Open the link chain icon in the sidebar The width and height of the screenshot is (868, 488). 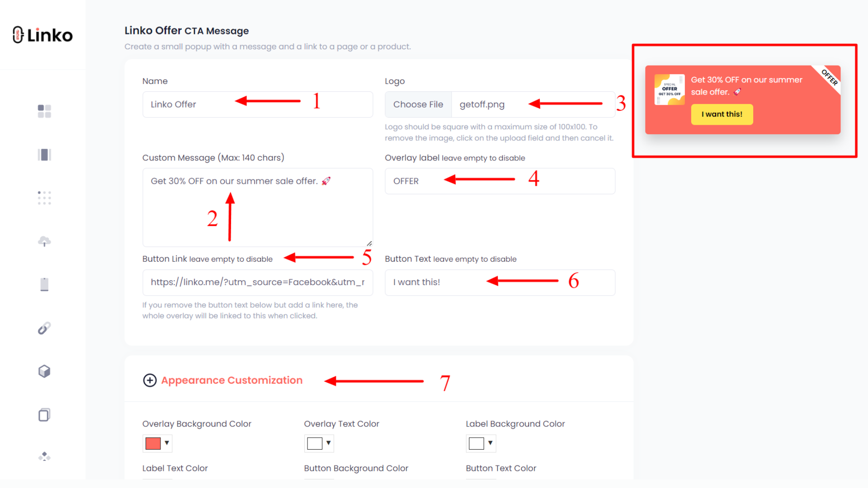[x=44, y=328]
